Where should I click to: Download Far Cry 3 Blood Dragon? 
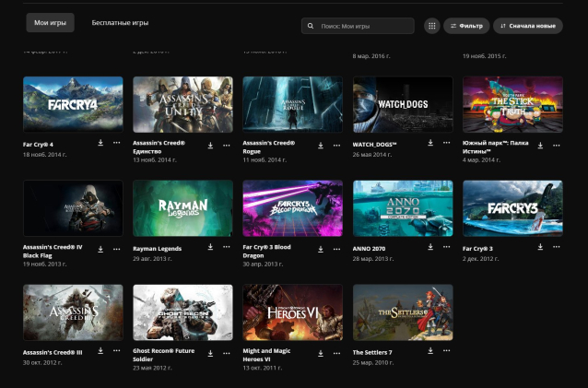tap(321, 249)
